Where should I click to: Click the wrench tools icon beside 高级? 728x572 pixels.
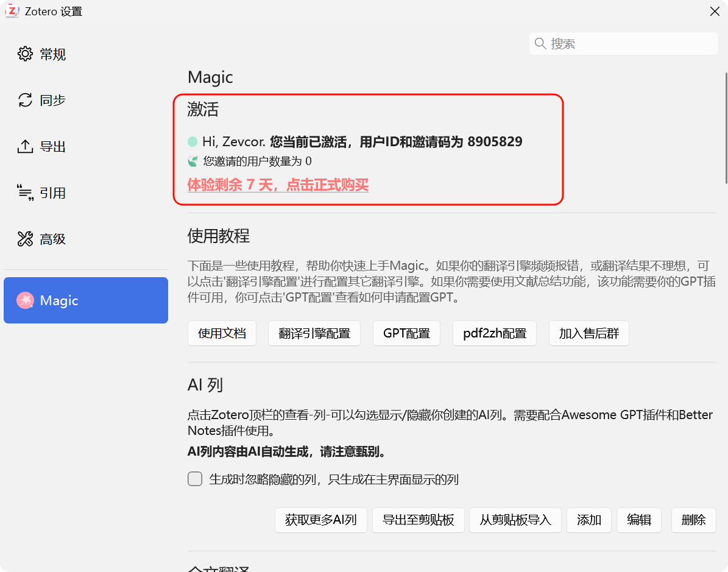coord(25,239)
